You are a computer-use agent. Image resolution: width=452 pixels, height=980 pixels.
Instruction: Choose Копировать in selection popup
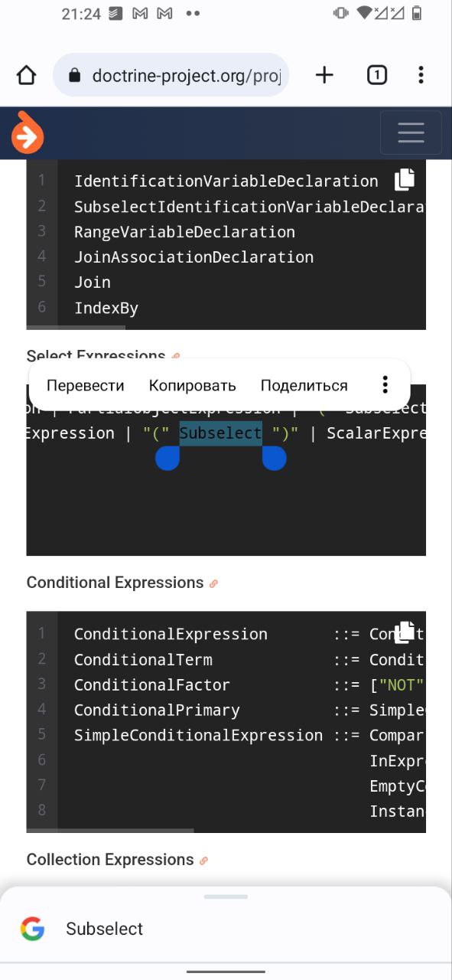(192, 385)
